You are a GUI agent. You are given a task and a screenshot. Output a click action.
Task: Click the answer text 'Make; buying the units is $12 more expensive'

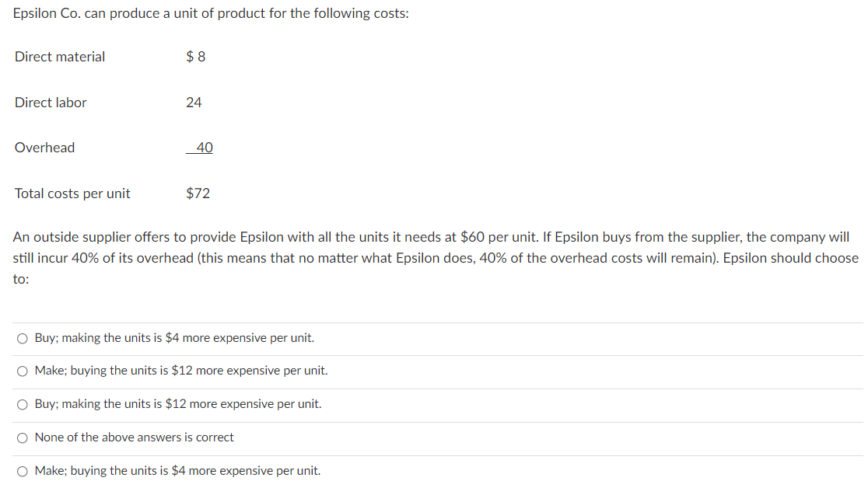pos(181,371)
